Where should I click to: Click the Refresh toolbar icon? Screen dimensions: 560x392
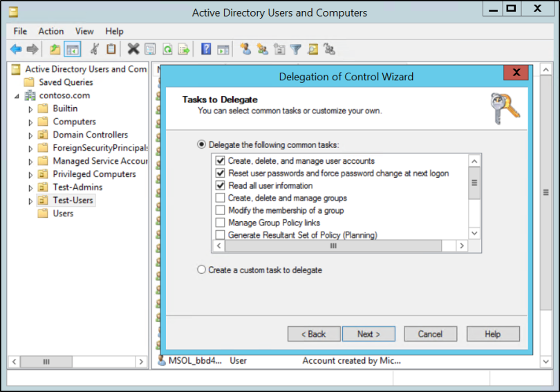[167, 49]
